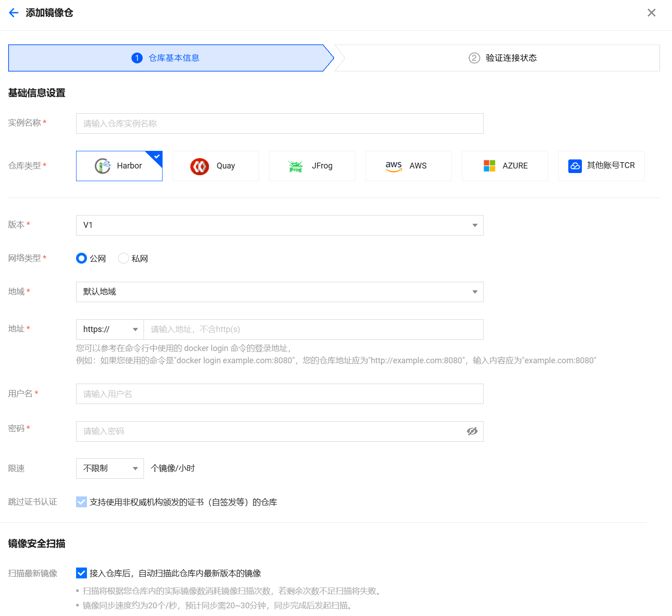Select the Azure logo icon

(x=490, y=166)
